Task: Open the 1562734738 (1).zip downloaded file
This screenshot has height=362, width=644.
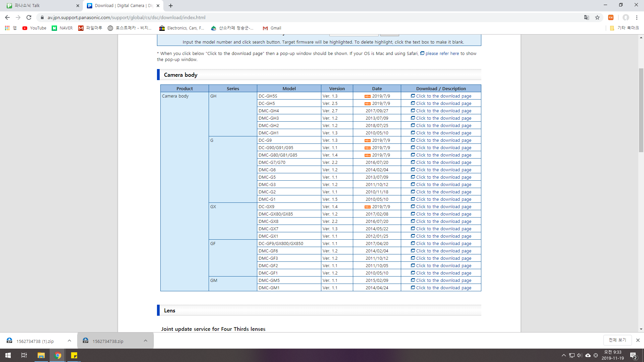Action: click(35, 341)
